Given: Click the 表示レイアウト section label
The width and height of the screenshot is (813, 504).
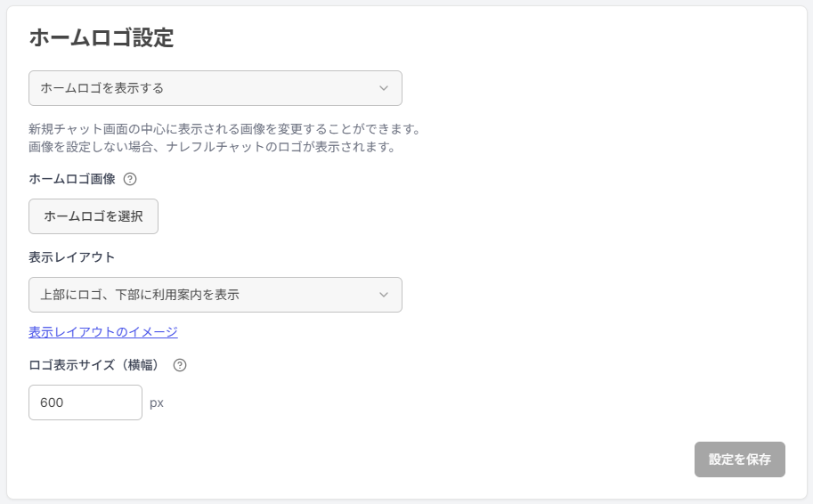Looking at the screenshot, I should pyautogui.click(x=72, y=257).
